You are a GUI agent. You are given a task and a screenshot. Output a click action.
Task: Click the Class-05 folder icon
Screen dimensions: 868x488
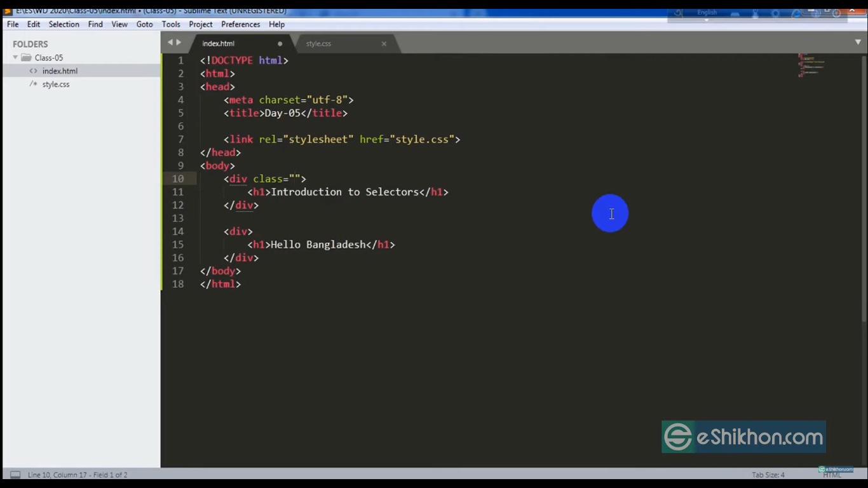(x=25, y=57)
